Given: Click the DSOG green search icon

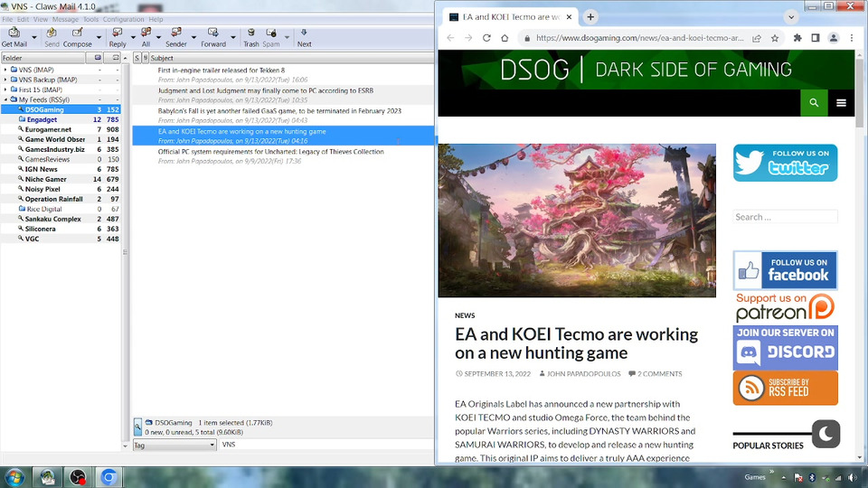Looking at the screenshot, I should click(x=814, y=102).
